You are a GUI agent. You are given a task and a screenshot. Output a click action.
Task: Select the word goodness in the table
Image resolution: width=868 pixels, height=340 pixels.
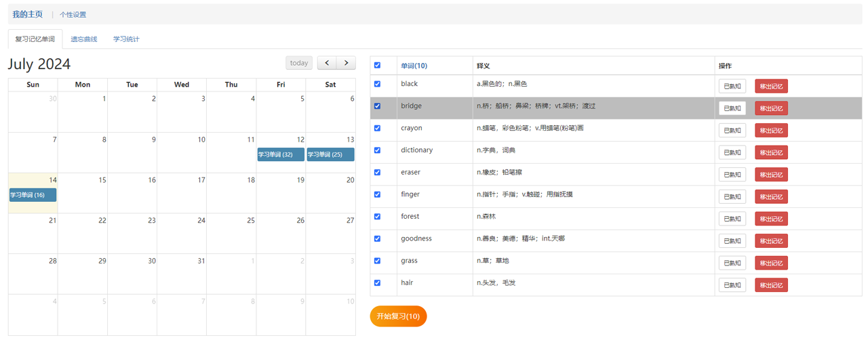[416, 238]
